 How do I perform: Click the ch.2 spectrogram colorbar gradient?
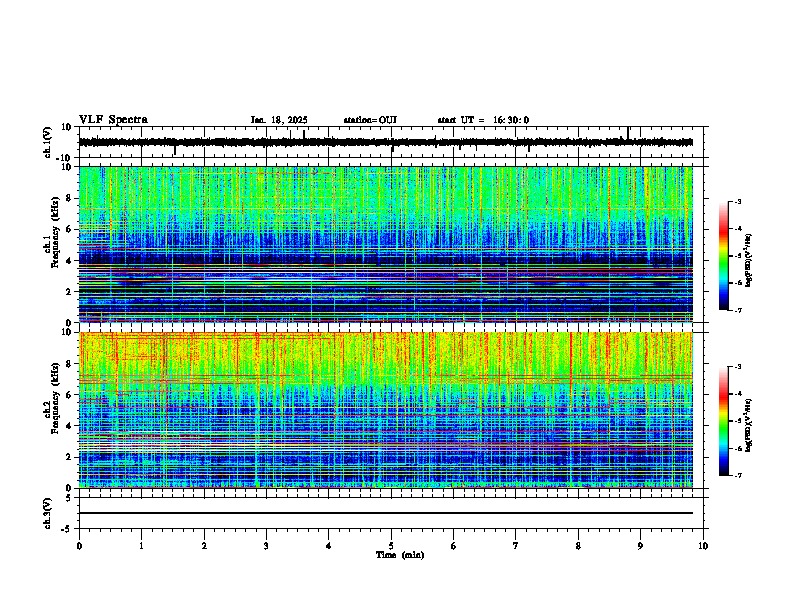[723, 421]
